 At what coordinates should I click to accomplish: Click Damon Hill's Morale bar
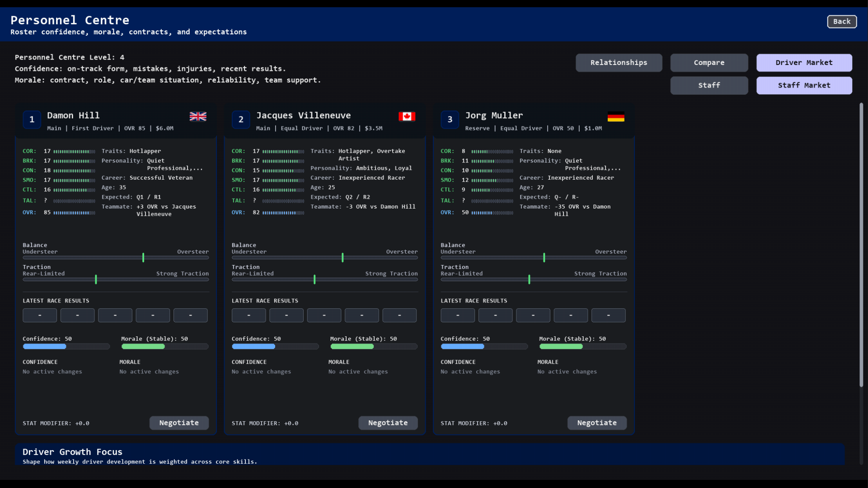click(x=165, y=347)
